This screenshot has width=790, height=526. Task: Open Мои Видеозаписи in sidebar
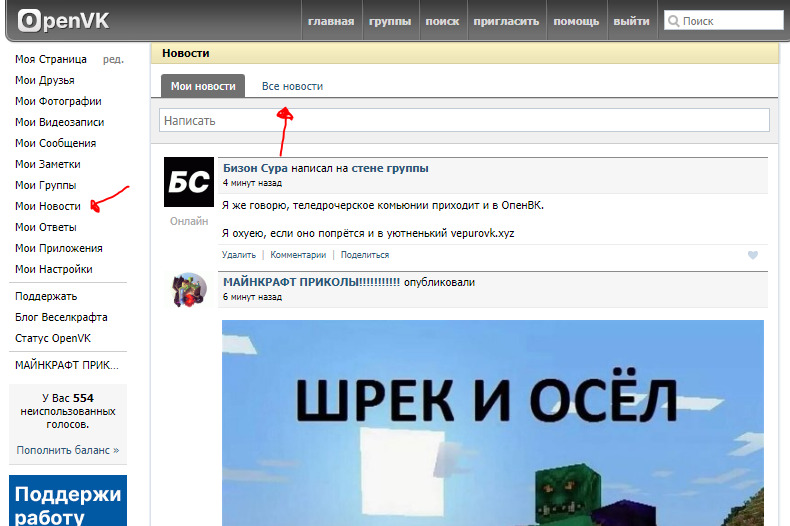59,122
